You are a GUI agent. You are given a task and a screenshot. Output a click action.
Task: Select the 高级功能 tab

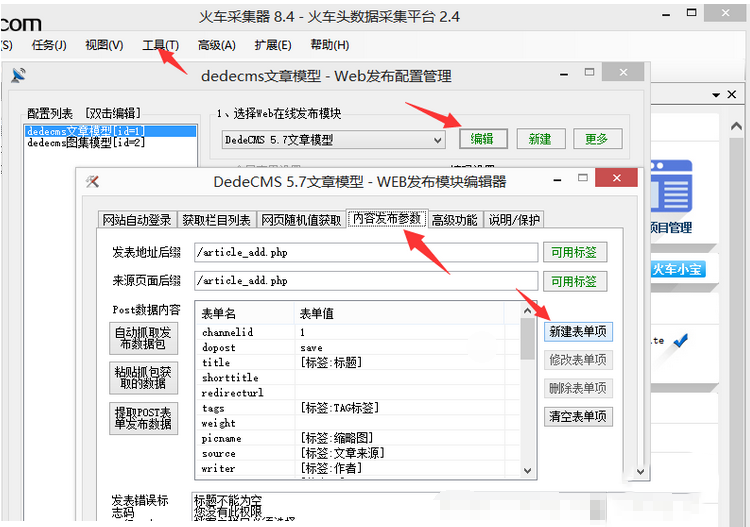pyautogui.click(x=455, y=220)
